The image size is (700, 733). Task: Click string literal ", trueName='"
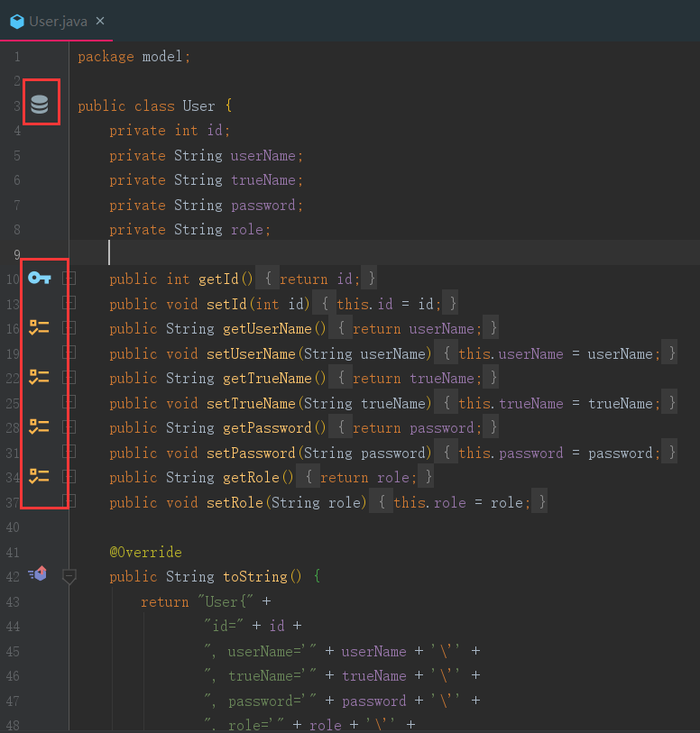(x=261, y=675)
